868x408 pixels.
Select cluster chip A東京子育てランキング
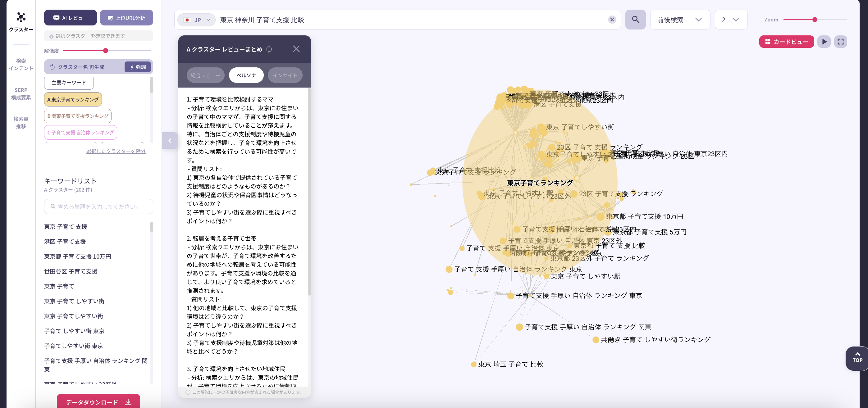click(x=73, y=99)
